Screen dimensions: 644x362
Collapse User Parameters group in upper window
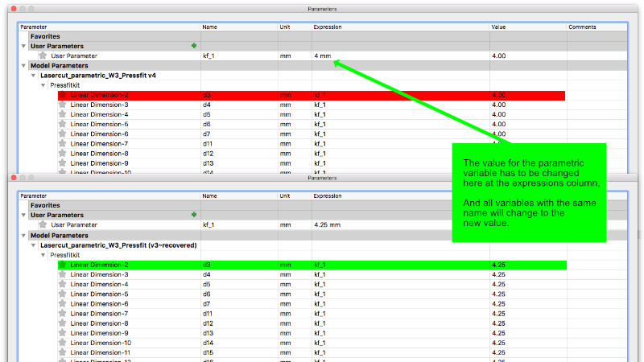pyautogui.click(x=23, y=46)
